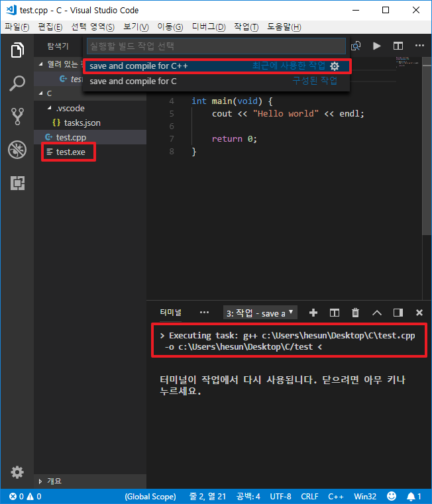Select terminal dropdown '3: 작업 - save a'
This screenshot has width=432, height=504.
point(260,313)
